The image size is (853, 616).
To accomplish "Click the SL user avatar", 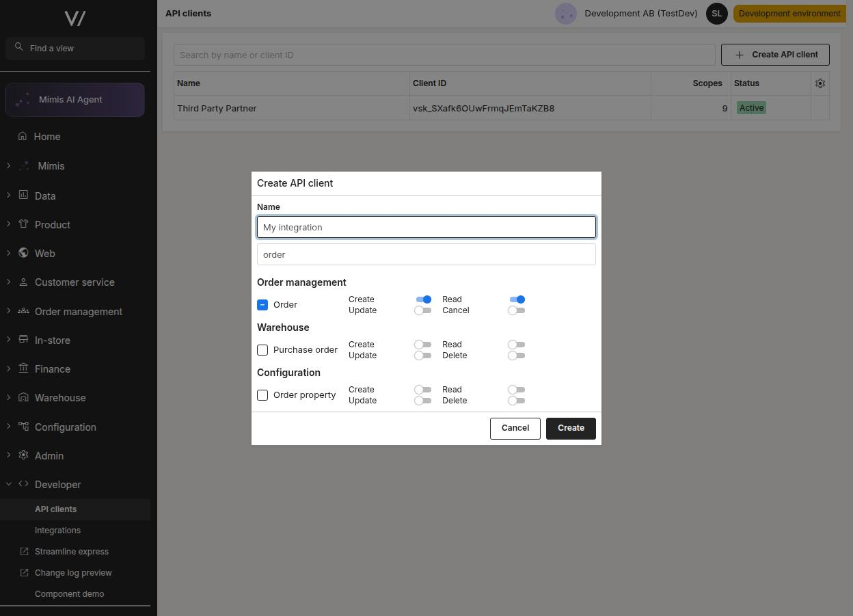I will tap(716, 14).
